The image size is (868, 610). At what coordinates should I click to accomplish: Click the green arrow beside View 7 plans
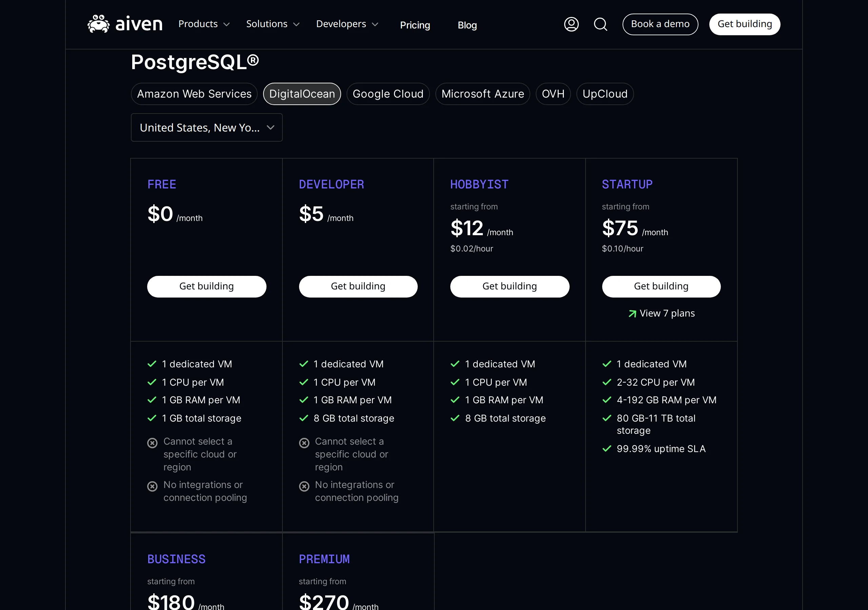point(632,314)
